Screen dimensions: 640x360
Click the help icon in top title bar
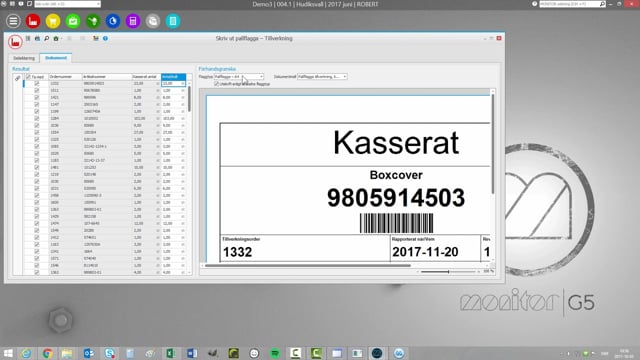coord(535,4)
